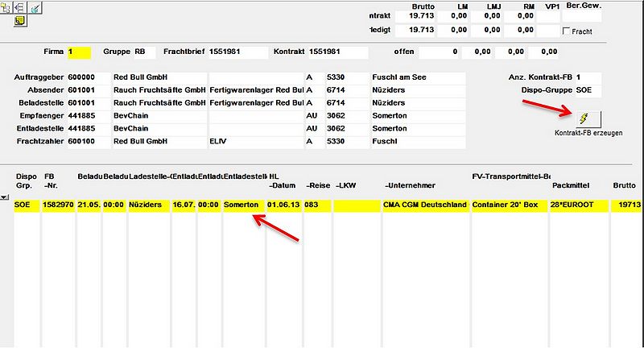The image size is (644, 348).
Task: Click the ELIV field in Frachtzahler row
Action: point(256,141)
